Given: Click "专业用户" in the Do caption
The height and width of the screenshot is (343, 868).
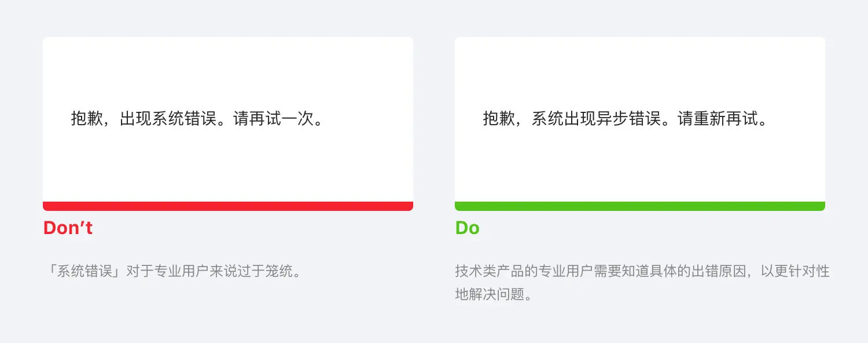Looking at the screenshot, I should tap(566, 271).
